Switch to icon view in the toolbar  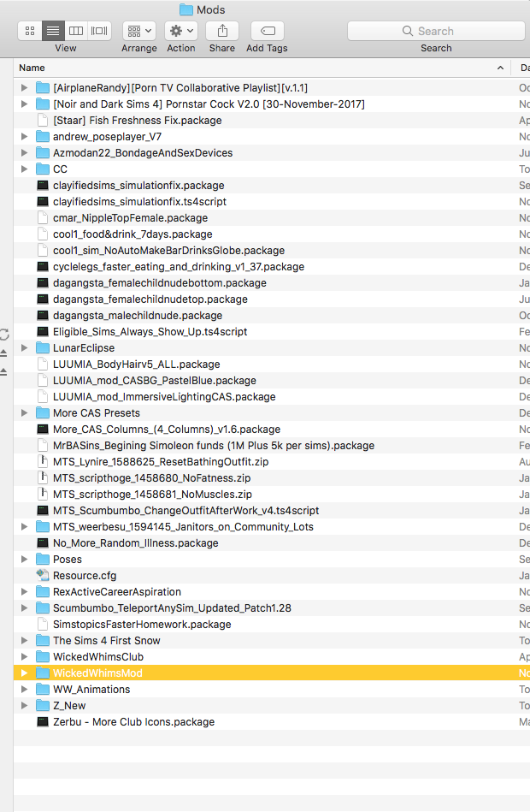30,31
